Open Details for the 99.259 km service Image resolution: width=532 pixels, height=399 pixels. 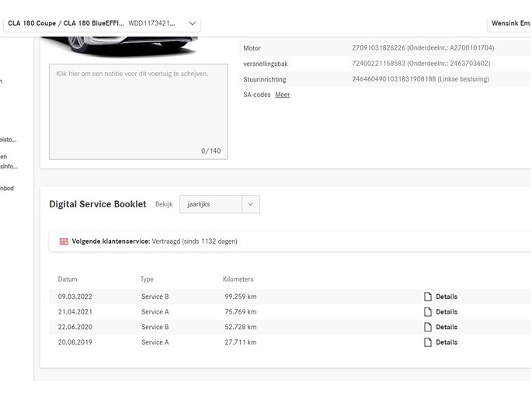pyautogui.click(x=446, y=297)
